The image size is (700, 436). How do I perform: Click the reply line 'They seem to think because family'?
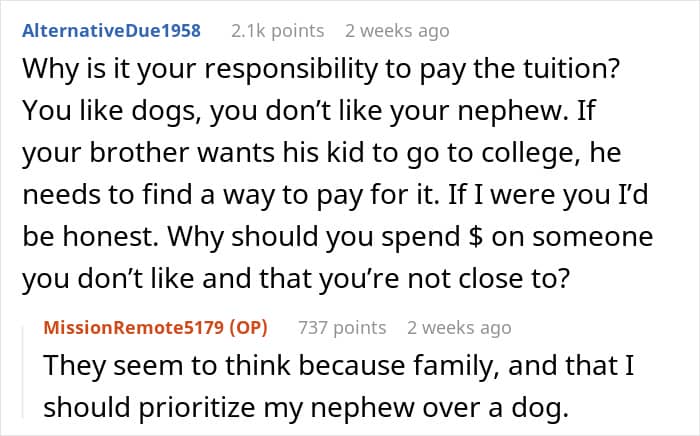point(271,366)
